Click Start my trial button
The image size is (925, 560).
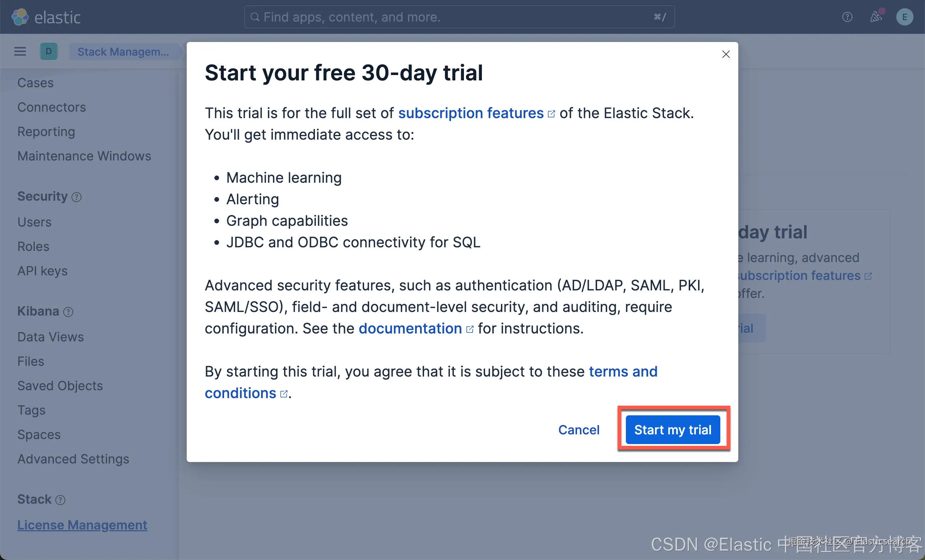click(673, 430)
